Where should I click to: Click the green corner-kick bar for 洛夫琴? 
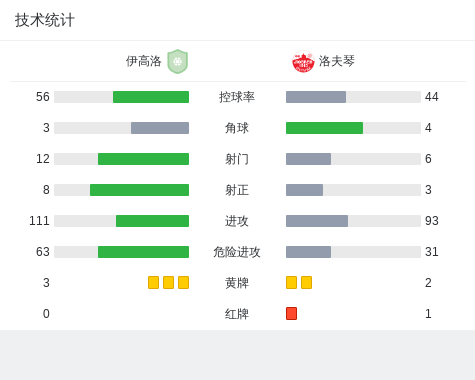tap(324, 128)
